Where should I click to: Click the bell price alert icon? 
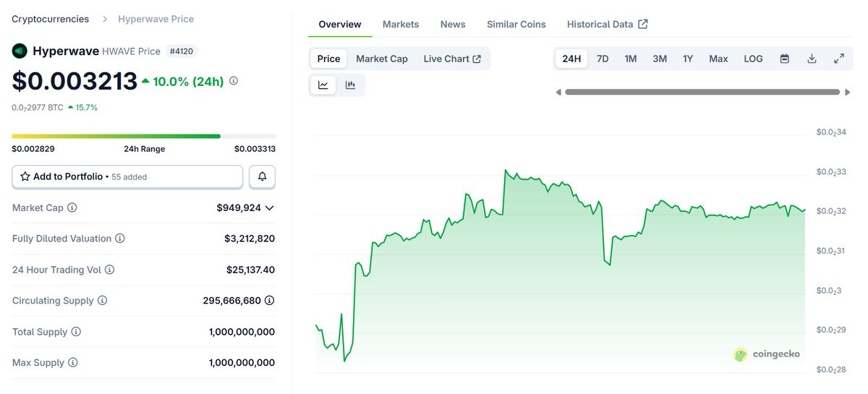[x=262, y=176]
